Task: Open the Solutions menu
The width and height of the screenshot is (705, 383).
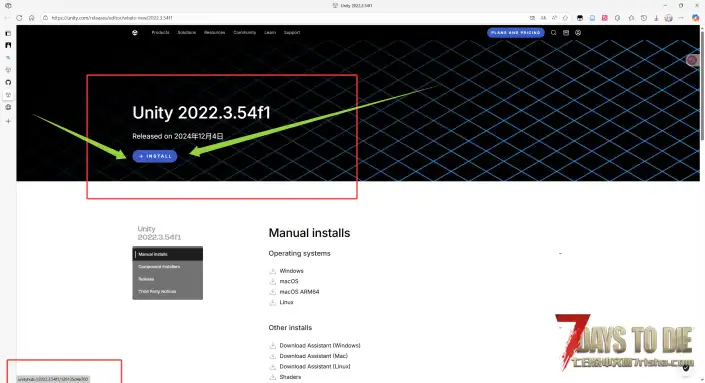Action: click(187, 32)
